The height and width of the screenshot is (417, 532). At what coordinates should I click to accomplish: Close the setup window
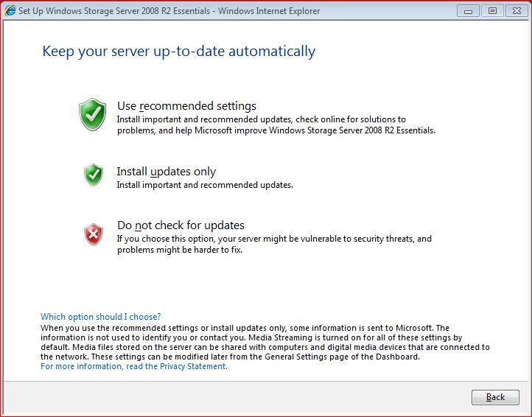click(517, 11)
